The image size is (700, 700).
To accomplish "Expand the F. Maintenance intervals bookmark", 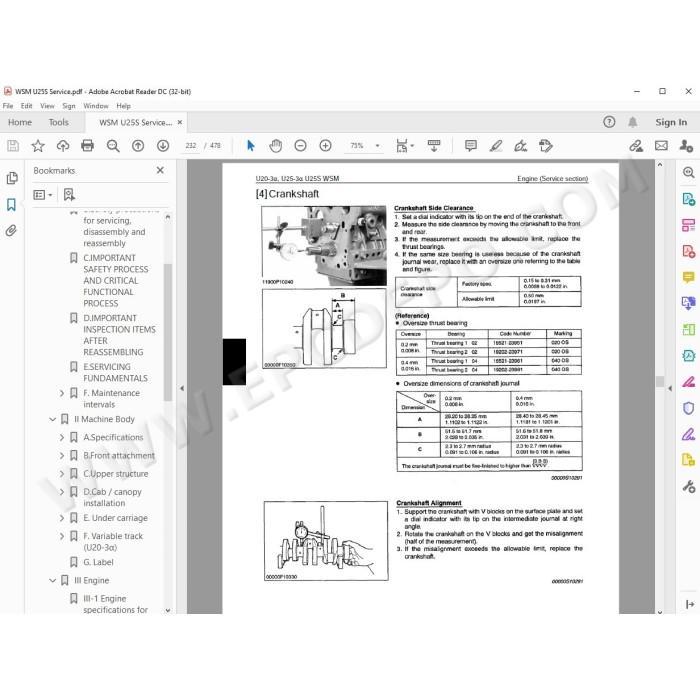I will 62,393.
